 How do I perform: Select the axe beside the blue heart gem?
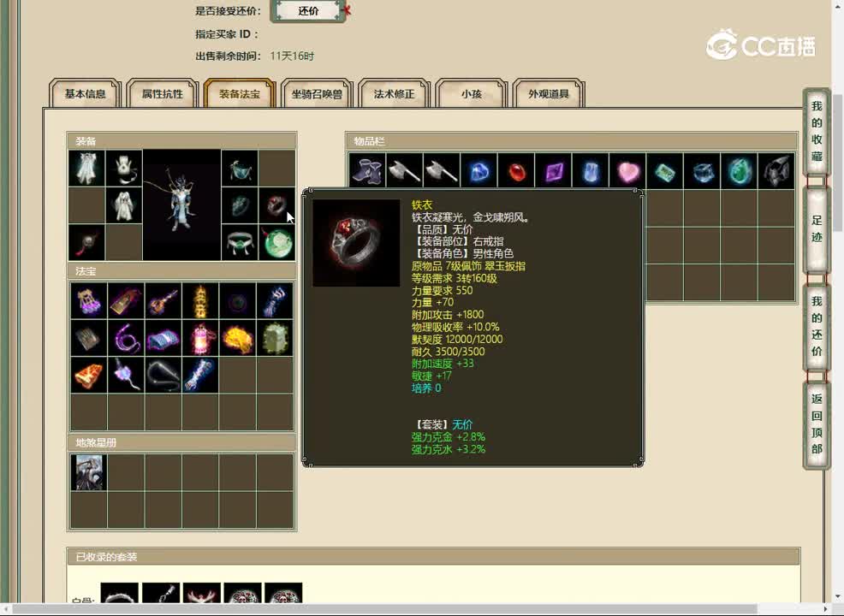point(442,171)
